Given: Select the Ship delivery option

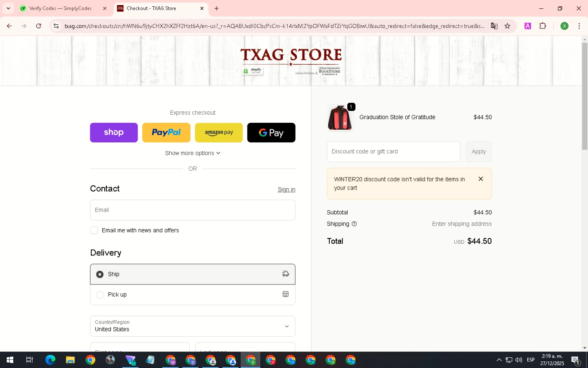Looking at the screenshot, I should point(192,274).
